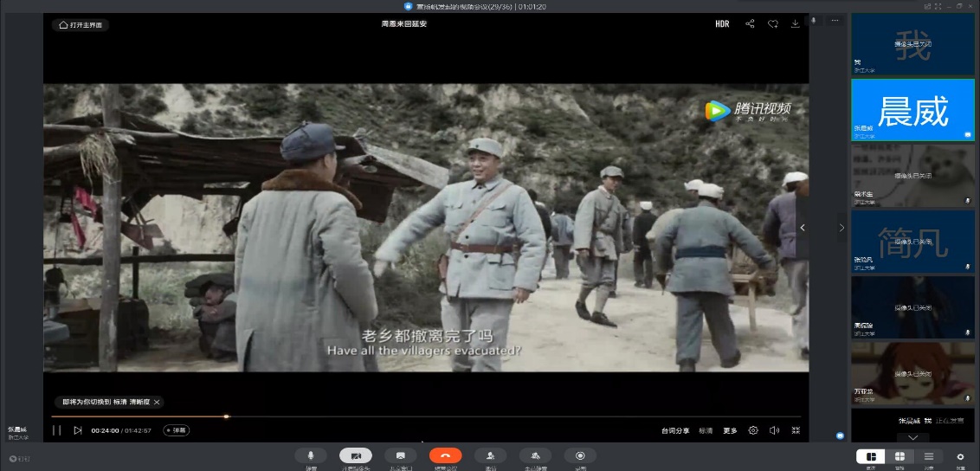Open 打开主界面 main interface button

point(81,25)
